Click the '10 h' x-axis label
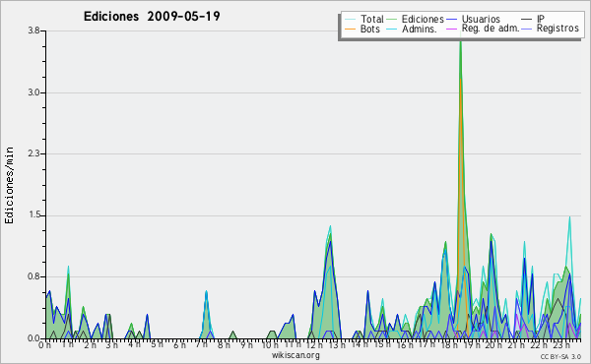Viewport: 591px width, 364px height. (270, 345)
